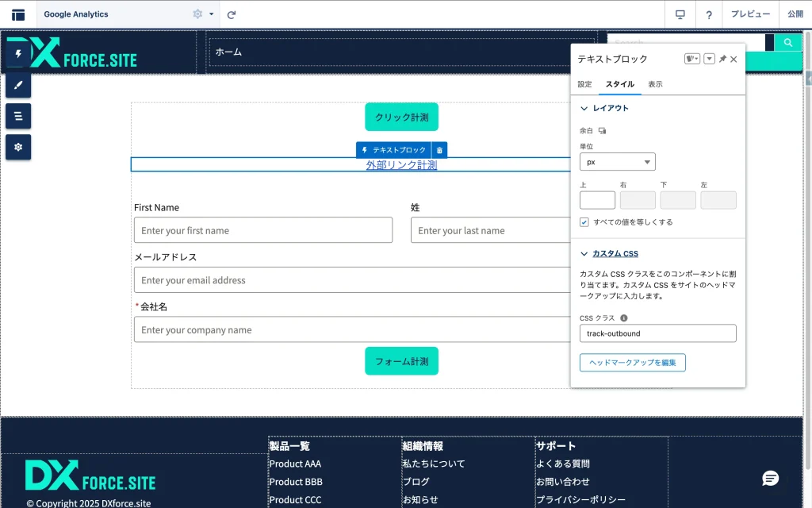Viewport: 812px width, 508px height.
Task: Switch to the 表示 tab
Action: pyautogui.click(x=655, y=84)
